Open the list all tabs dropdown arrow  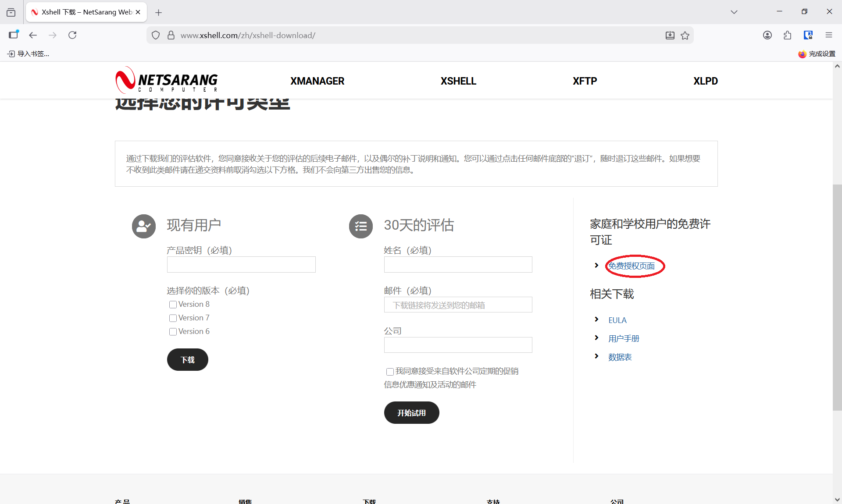pyautogui.click(x=734, y=12)
